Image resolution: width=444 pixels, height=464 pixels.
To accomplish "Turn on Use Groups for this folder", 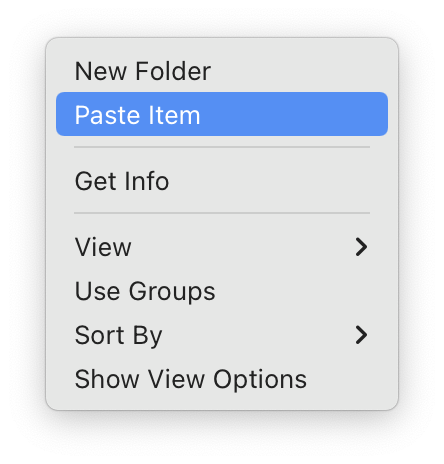I will [x=222, y=291].
